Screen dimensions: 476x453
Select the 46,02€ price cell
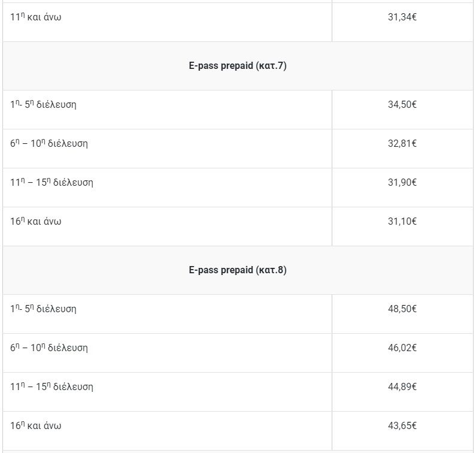pos(402,348)
